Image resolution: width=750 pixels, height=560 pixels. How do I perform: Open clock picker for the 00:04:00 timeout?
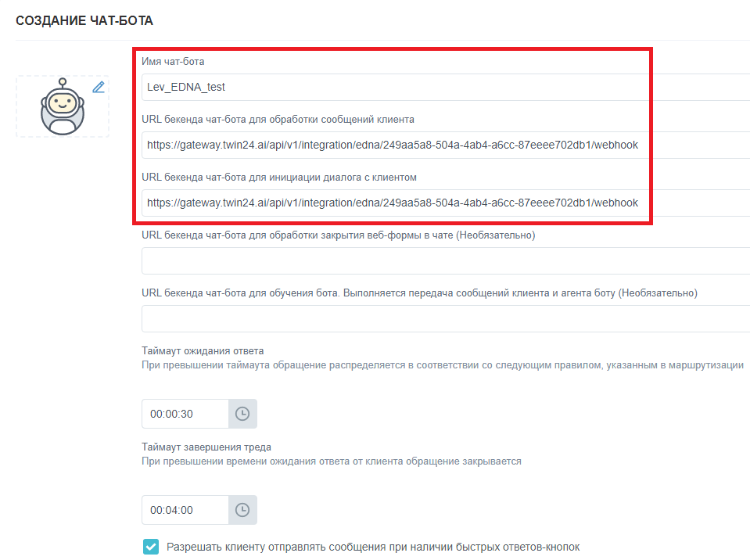coord(242,510)
